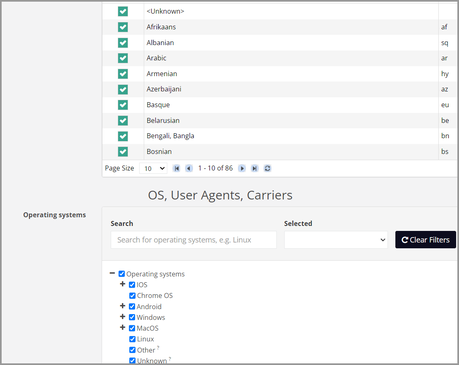
Task: Toggle the iOS checkbox
Action: tap(132, 285)
